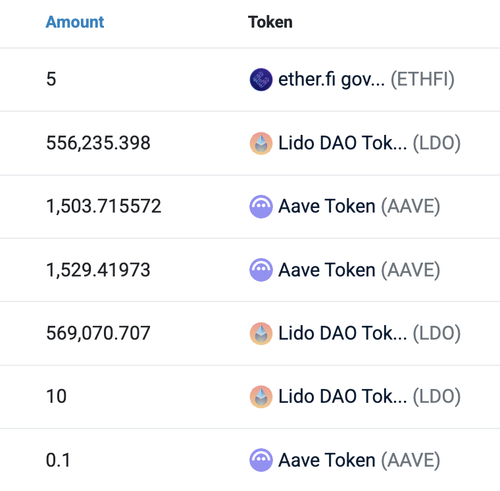
Task: Click the LDO icon beside 556,235.398
Action: [261, 143]
